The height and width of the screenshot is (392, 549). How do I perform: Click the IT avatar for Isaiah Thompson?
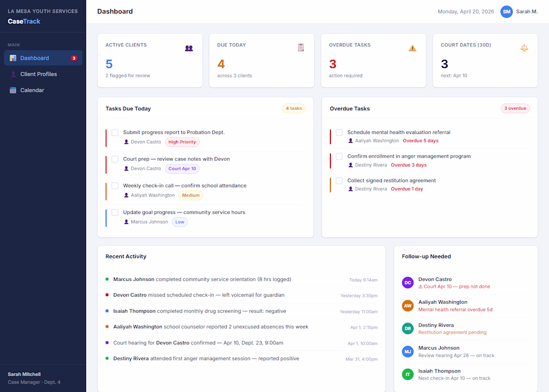click(408, 374)
